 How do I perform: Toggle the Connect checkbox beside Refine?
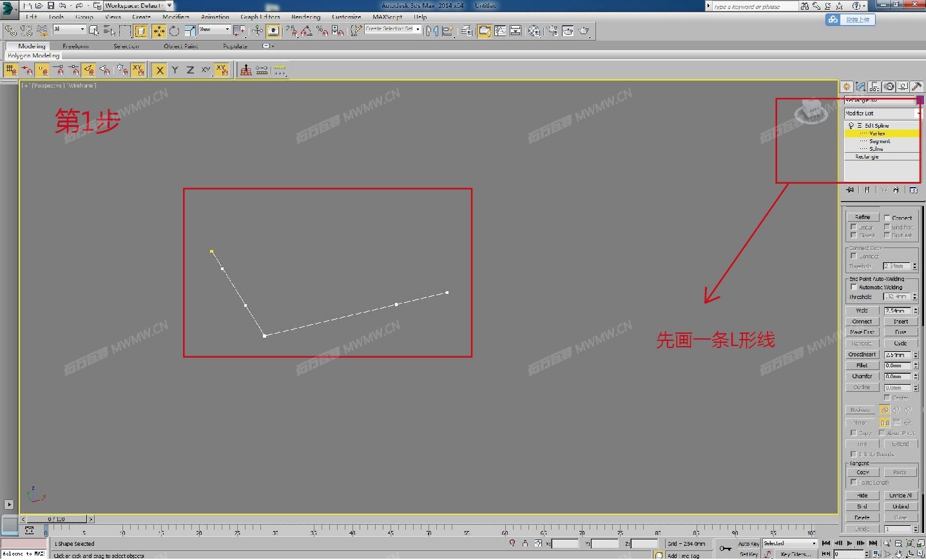coord(887,218)
